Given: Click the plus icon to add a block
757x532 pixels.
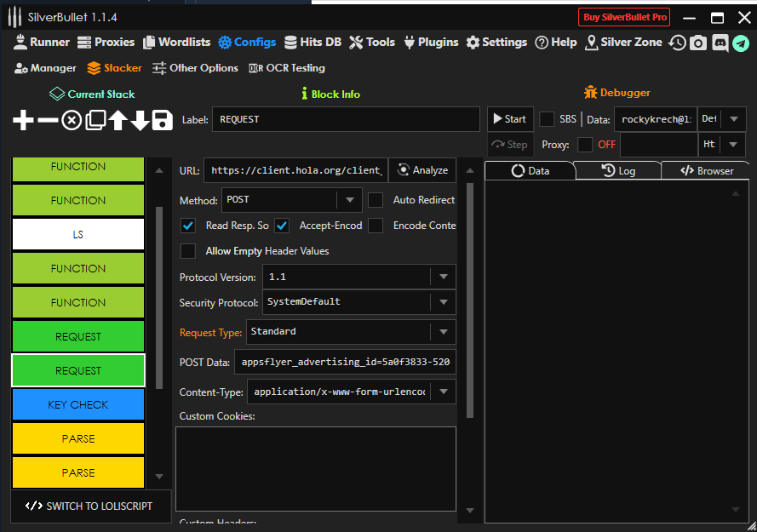Looking at the screenshot, I should 23,121.
